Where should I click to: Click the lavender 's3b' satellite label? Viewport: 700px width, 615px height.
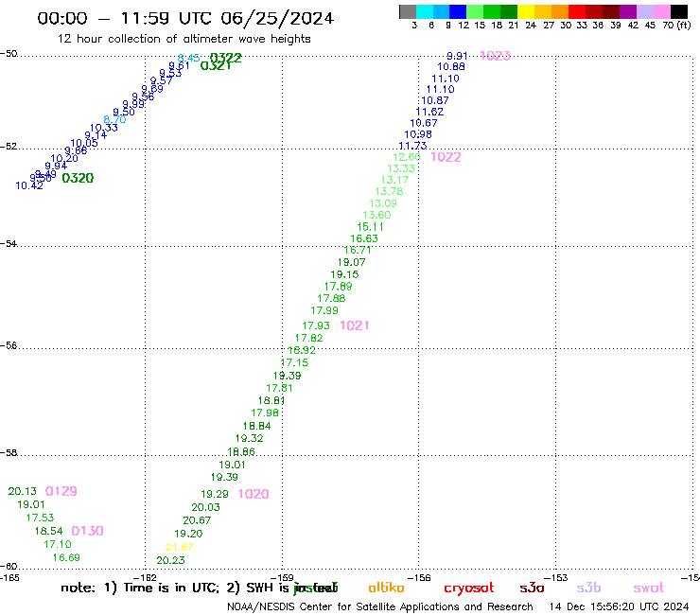588,589
